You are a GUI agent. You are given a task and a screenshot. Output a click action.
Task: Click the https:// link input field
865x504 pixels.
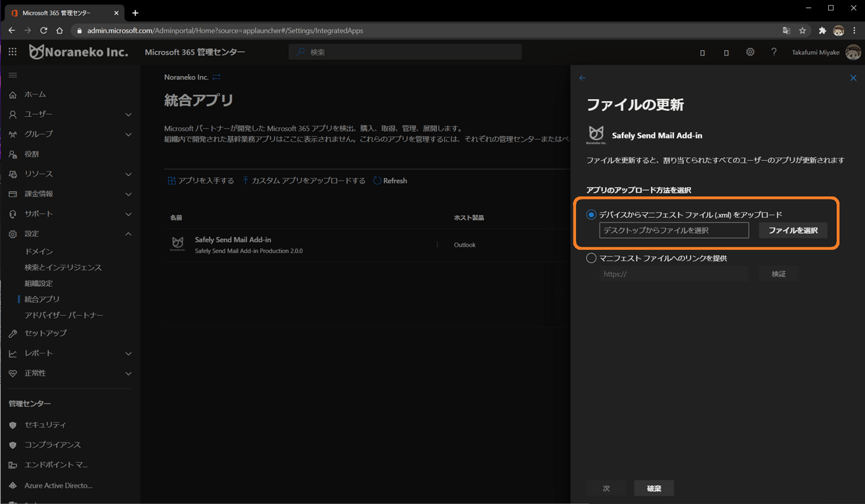click(674, 274)
